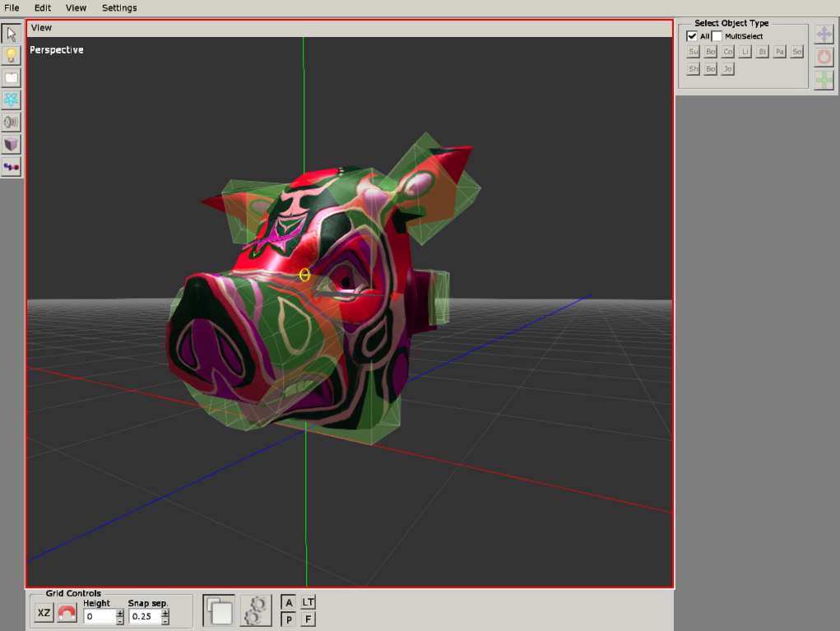This screenshot has height=631, width=840.
Task: Increase grid Height with plus stepper
Action: [120, 612]
